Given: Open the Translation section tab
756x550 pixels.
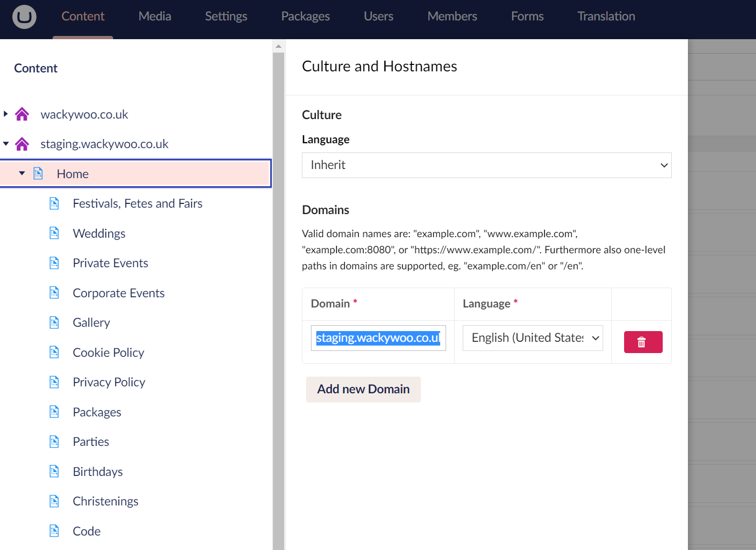Looking at the screenshot, I should (606, 17).
